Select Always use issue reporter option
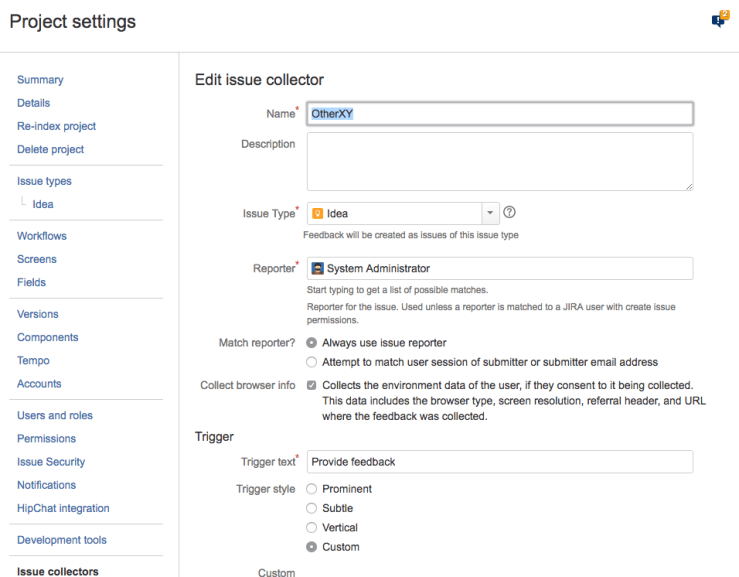Image resolution: width=739 pixels, height=577 pixels. [x=312, y=343]
